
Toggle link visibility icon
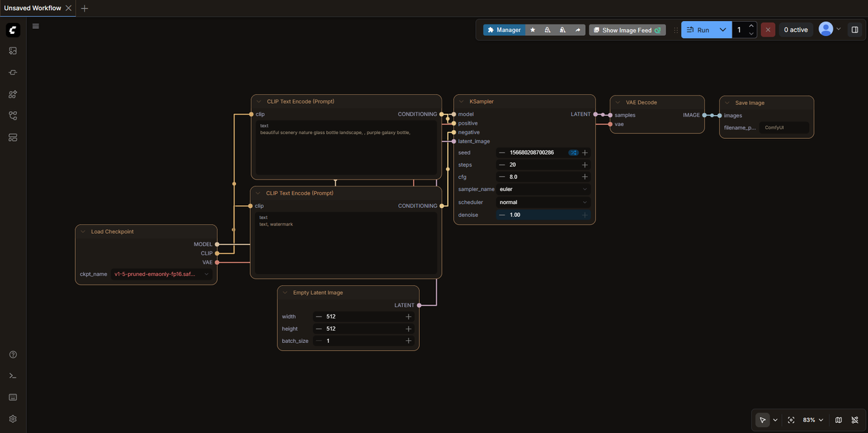pyautogui.click(x=855, y=420)
